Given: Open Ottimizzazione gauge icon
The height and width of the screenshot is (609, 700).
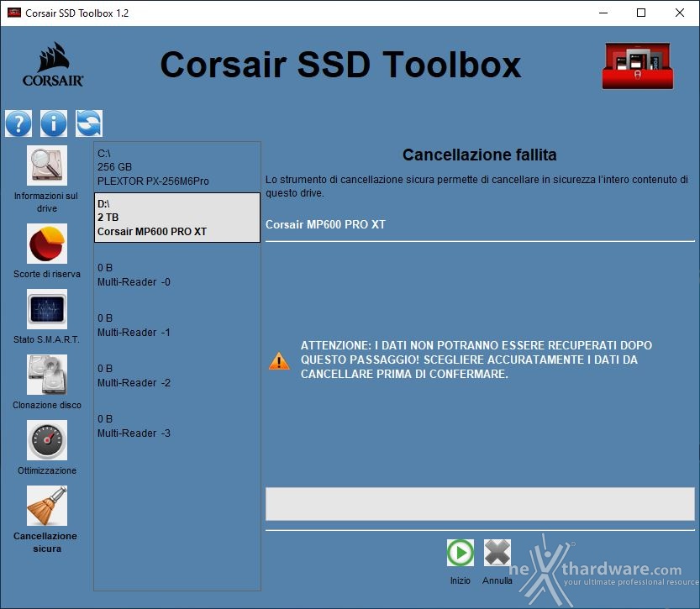Looking at the screenshot, I should click(x=47, y=440).
